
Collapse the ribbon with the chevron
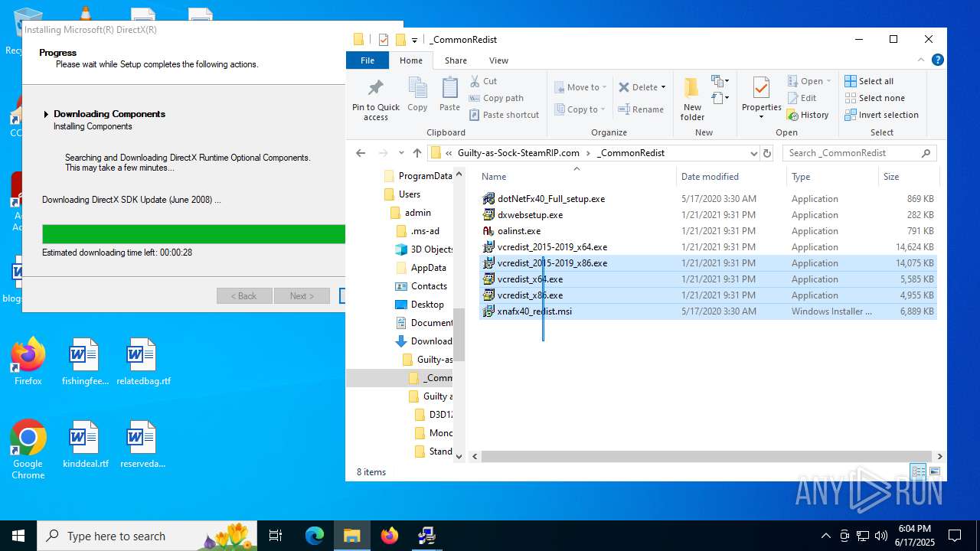921,60
